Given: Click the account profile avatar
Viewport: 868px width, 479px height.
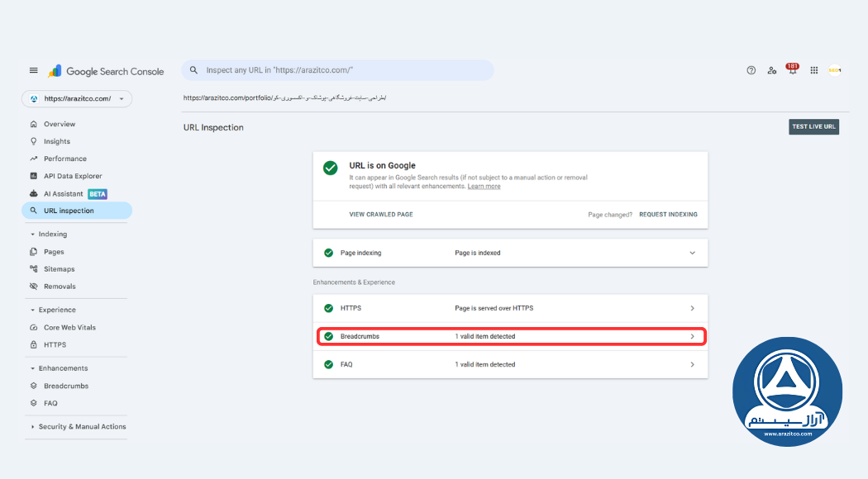Looking at the screenshot, I should pos(835,70).
